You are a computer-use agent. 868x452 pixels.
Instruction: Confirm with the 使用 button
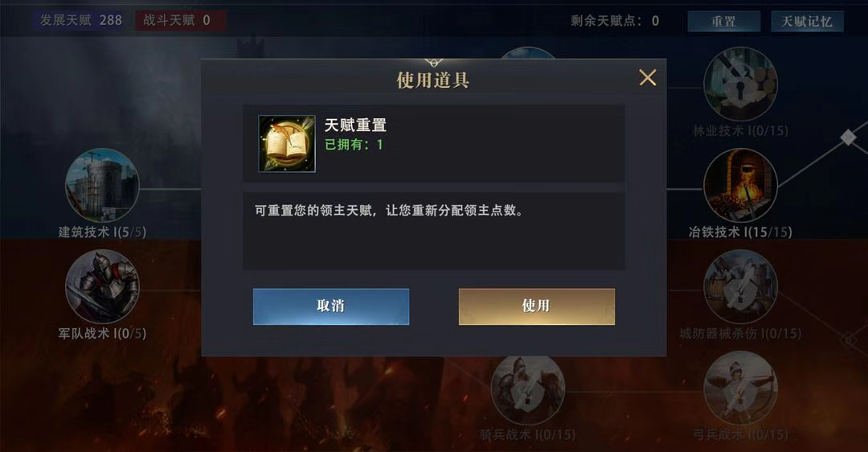pos(536,306)
